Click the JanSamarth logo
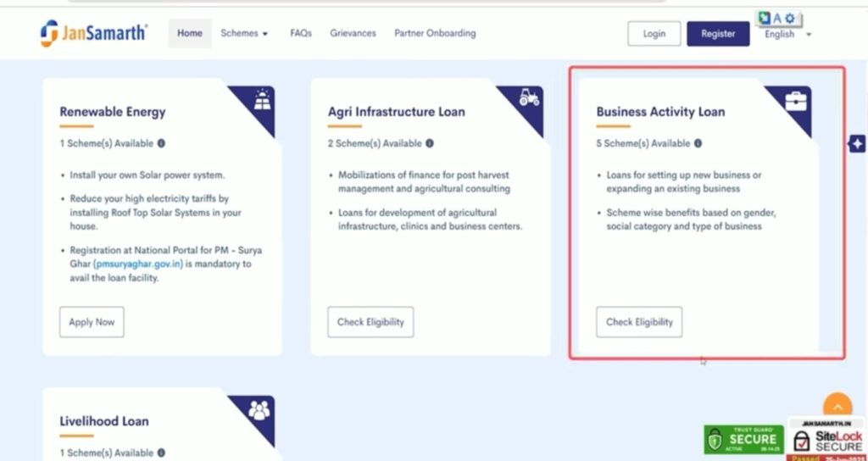The width and height of the screenshot is (868, 461). click(93, 33)
